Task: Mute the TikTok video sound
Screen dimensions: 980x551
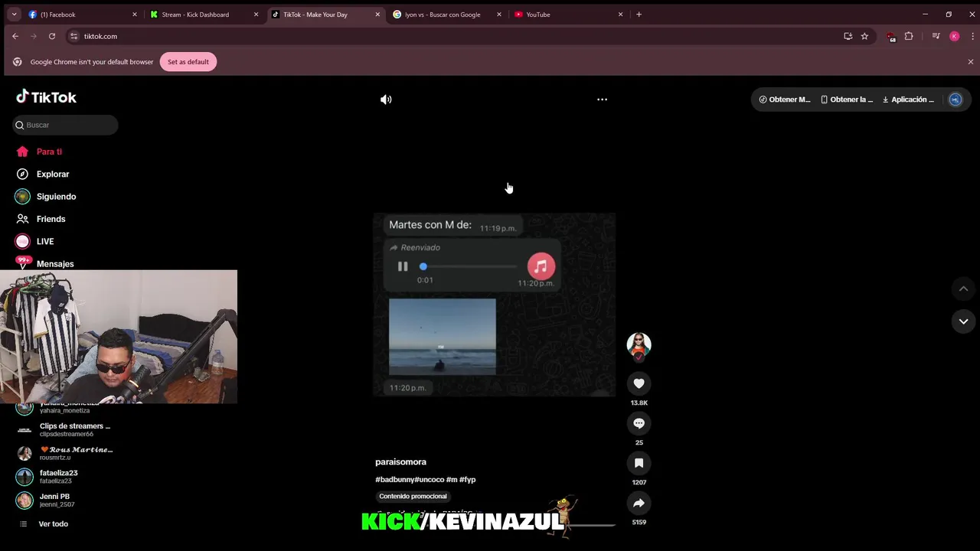Action: coord(386,99)
